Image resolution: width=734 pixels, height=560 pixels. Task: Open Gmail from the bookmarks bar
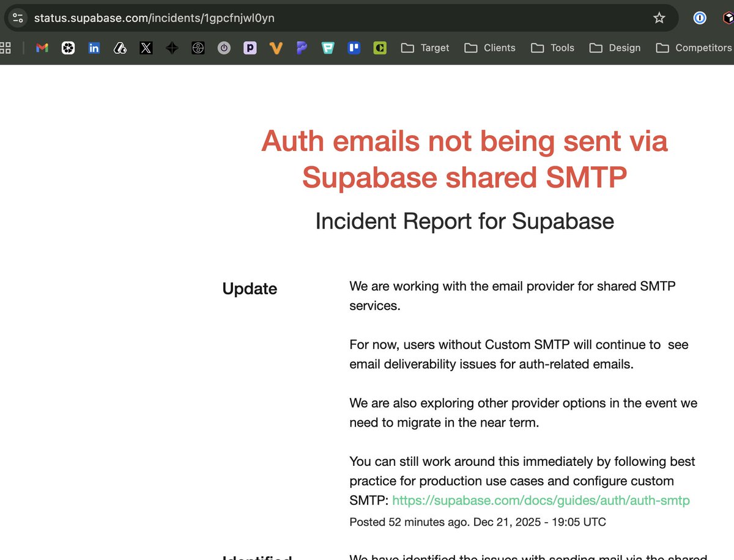42,48
